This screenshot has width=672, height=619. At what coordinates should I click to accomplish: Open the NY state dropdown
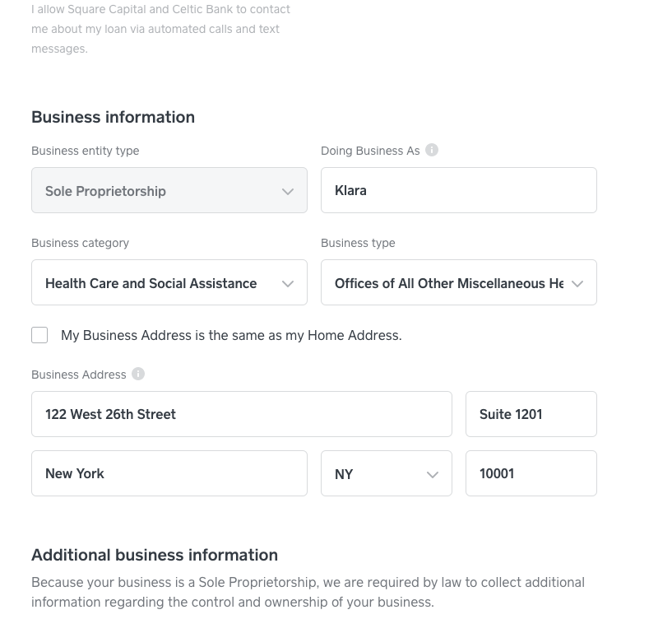(x=386, y=473)
